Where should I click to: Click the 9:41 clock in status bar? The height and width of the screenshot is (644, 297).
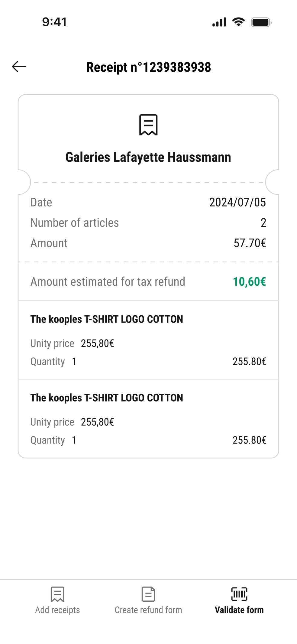coord(54,22)
